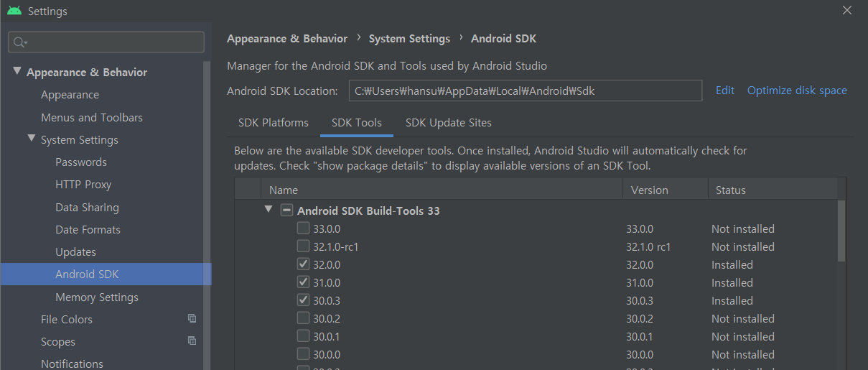Open the Appearance settings page
Image resolution: width=868 pixels, height=370 pixels.
[x=70, y=95]
